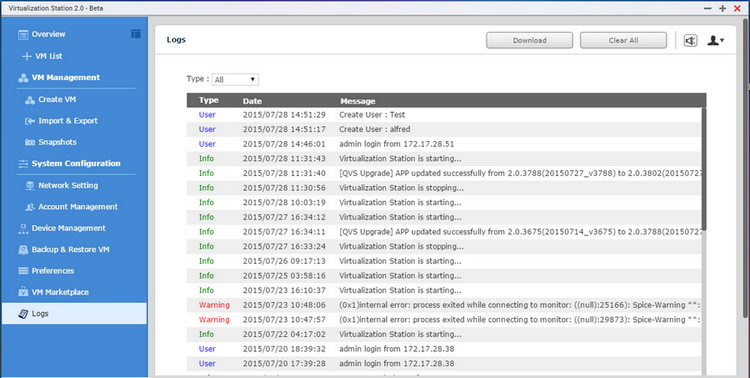The height and width of the screenshot is (378, 750).
Task: Click the VM Management cubes icon
Action: (x=23, y=78)
